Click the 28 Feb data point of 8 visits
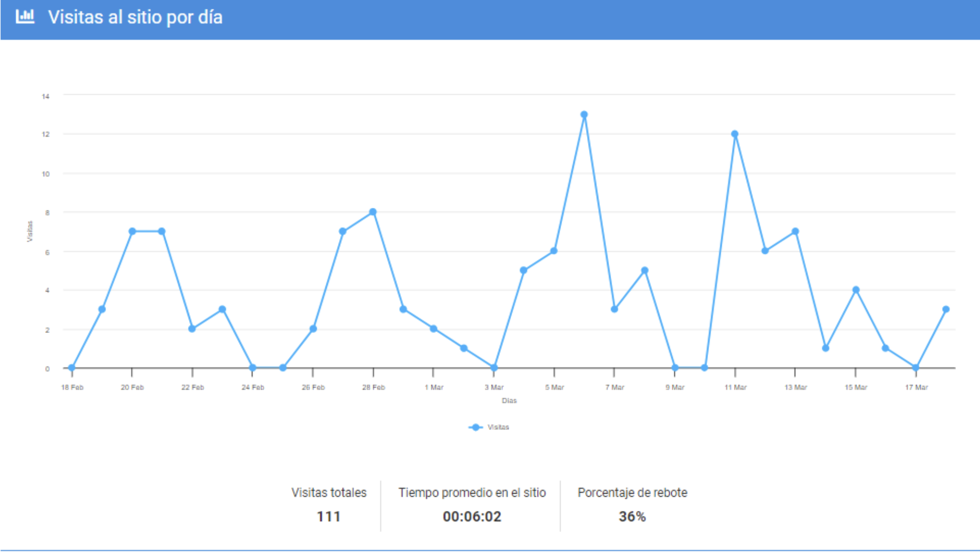 click(373, 212)
